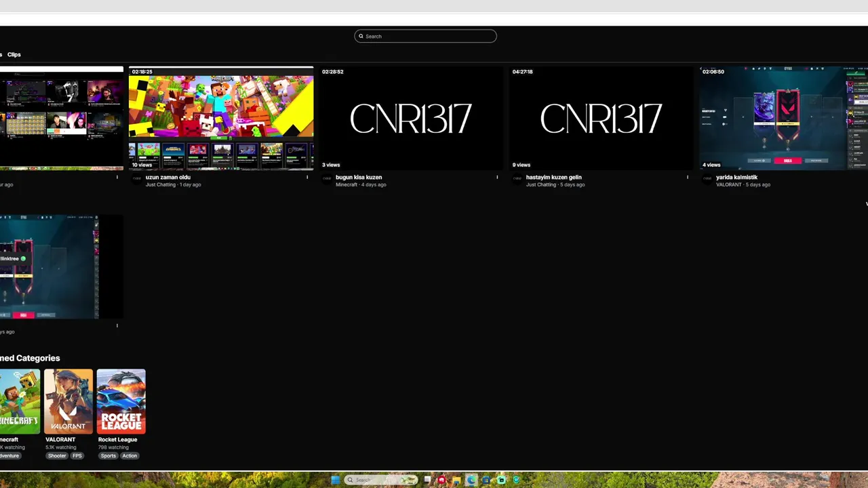Click the '3 views' label
The image size is (868, 488).
coord(331,165)
